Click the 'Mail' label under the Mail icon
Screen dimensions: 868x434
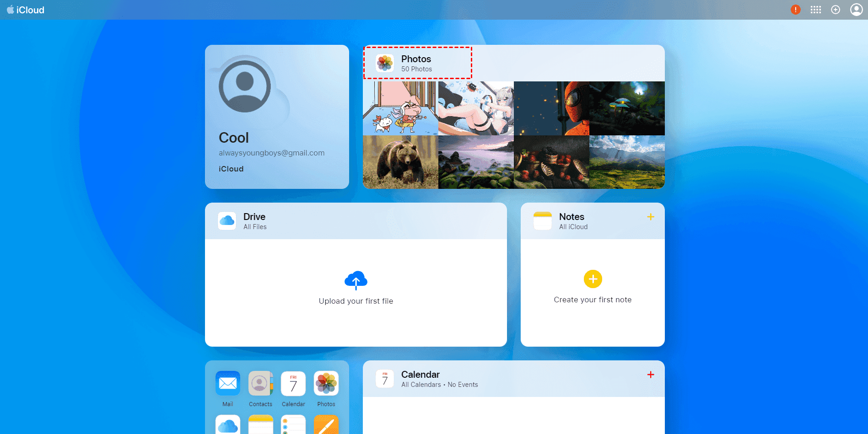tap(228, 404)
